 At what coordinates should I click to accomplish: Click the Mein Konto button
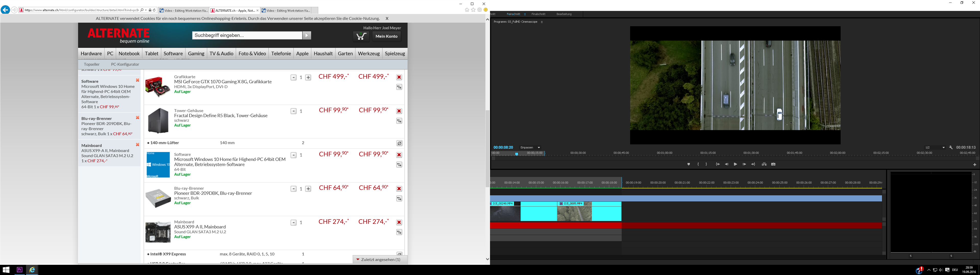[386, 36]
